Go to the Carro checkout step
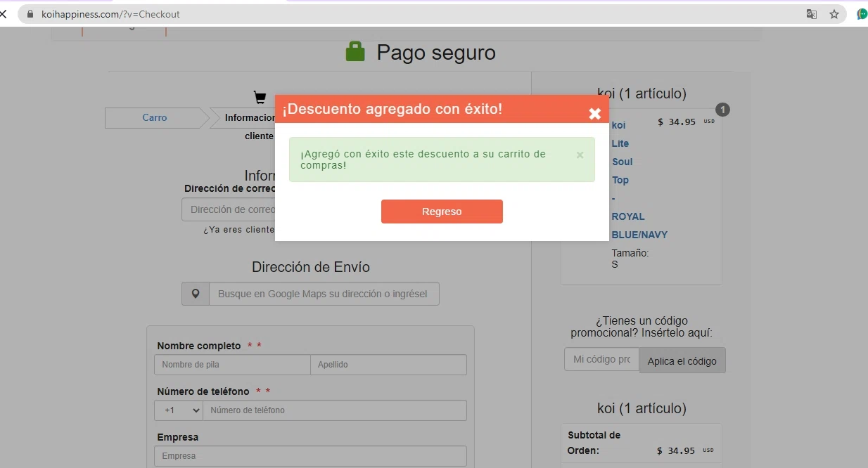 click(155, 117)
